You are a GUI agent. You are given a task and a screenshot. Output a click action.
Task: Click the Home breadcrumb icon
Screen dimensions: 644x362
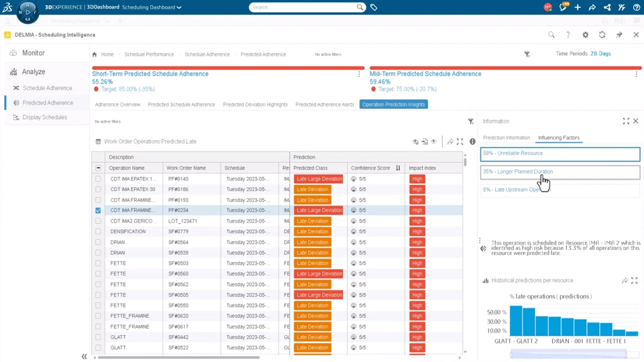pyautogui.click(x=95, y=54)
